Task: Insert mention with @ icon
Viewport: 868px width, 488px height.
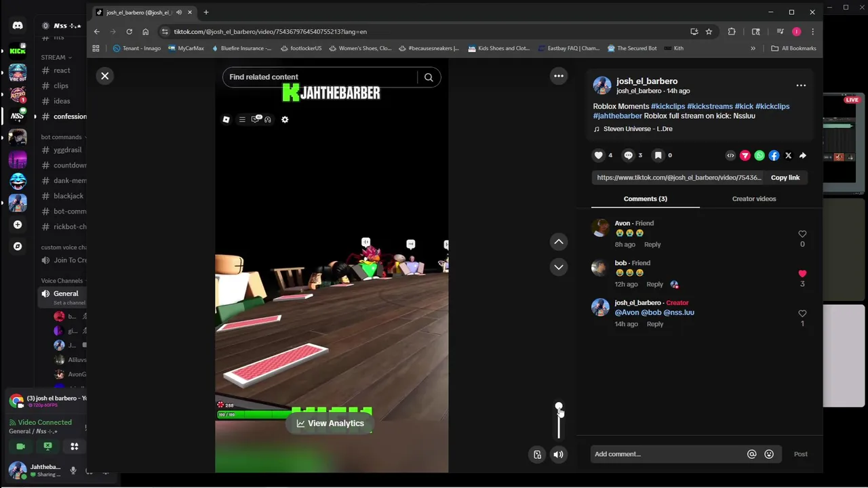Action: point(751,454)
